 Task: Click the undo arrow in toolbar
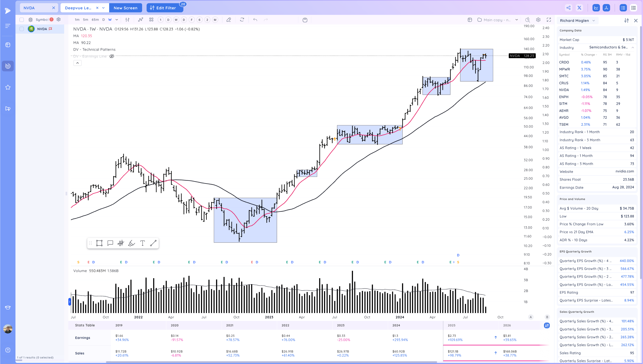pyautogui.click(x=255, y=20)
